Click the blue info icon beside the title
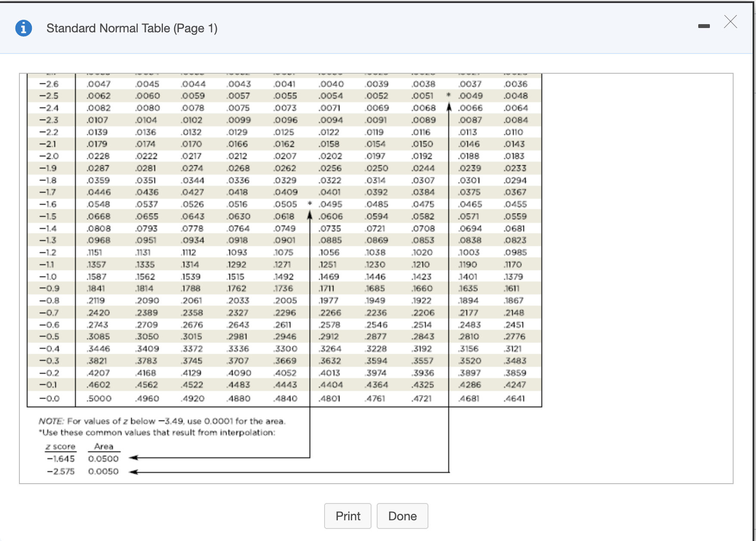The width and height of the screenshot is (756, 541). coord(23,28)
